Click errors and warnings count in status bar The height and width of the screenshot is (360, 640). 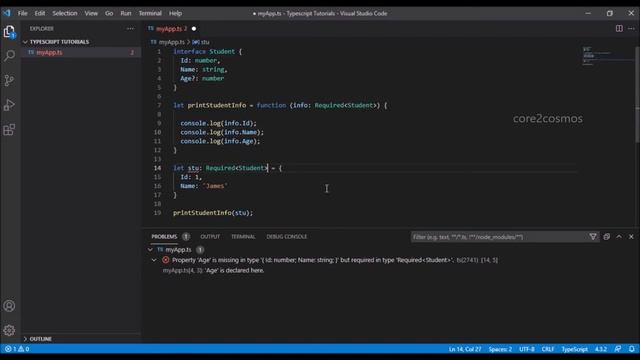[17, 349]
